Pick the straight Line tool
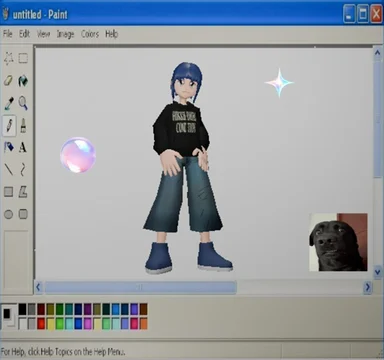The height and width of the screenshot is (360, 384). (x=9, y=169)
